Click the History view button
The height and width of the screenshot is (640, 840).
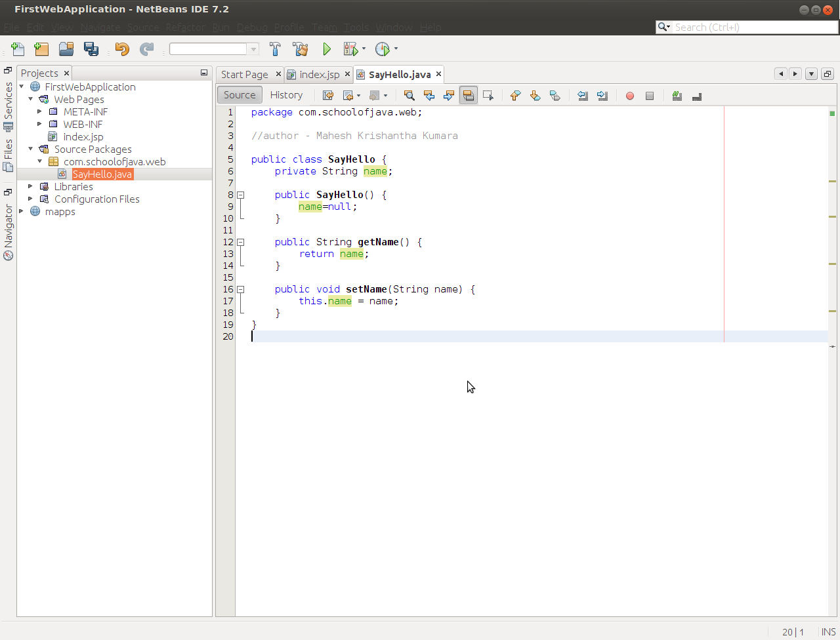[x=286, y=95]
